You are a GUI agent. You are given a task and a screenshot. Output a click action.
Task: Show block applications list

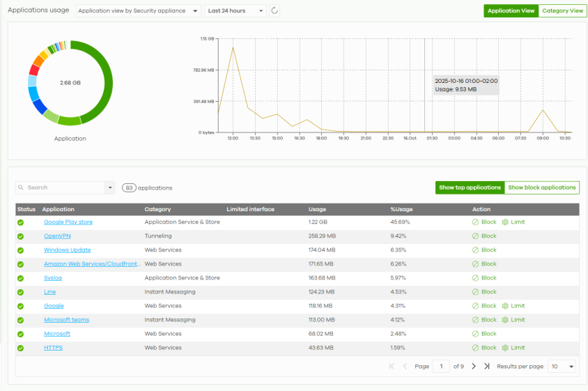point(542,187)
